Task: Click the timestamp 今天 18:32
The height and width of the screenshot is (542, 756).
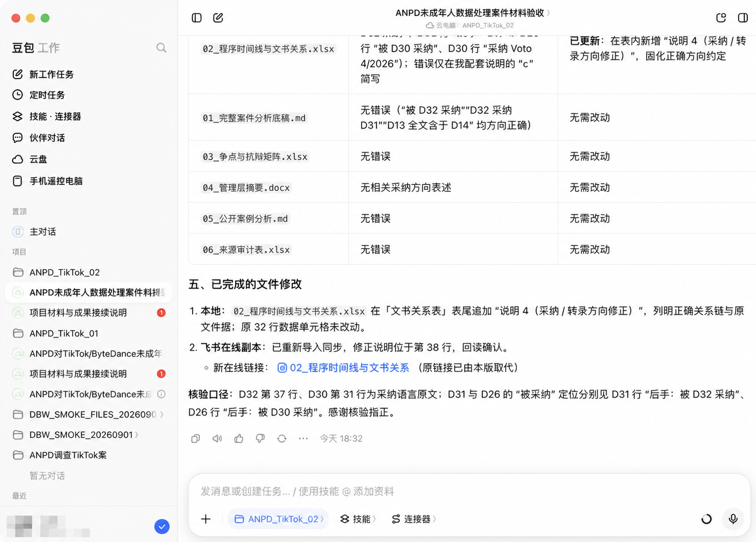Action: point(341,439)
